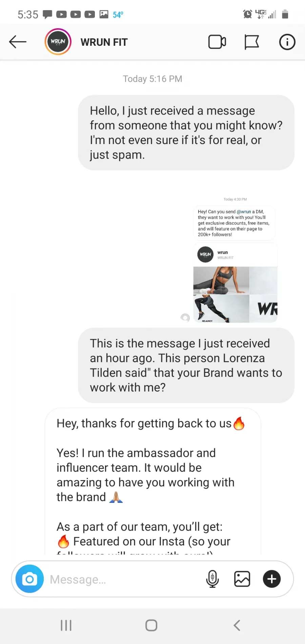Tap the Android home button

(151, 625)
